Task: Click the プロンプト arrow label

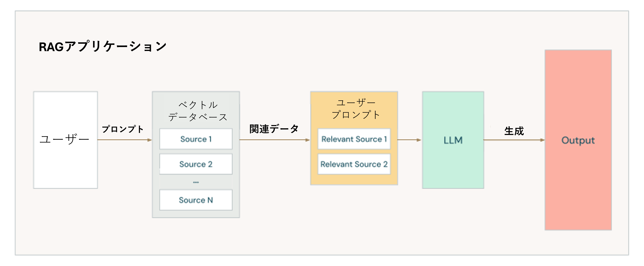Action: tap(123, 129)
